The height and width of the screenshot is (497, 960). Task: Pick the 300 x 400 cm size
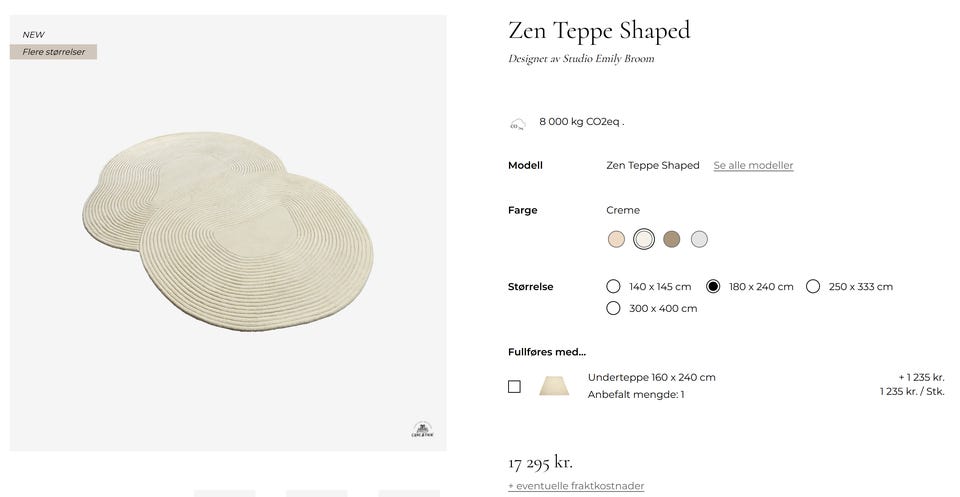(x=613, y=308)
